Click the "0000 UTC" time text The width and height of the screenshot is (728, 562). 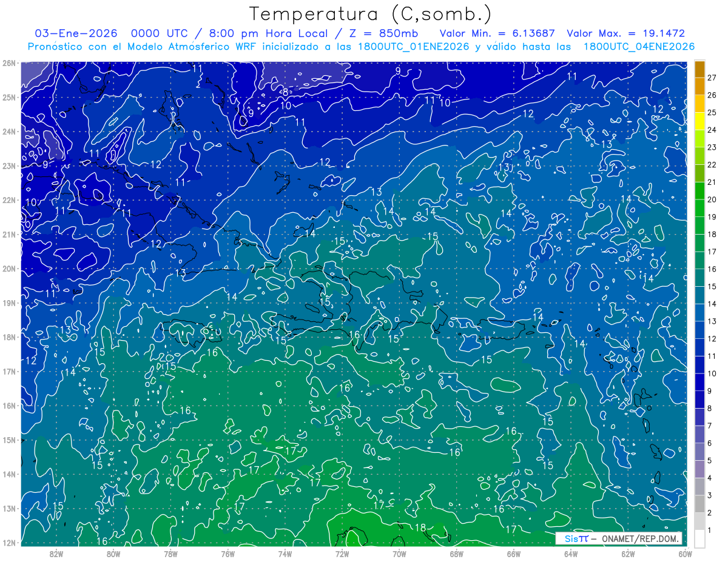[x=160, y=33]
